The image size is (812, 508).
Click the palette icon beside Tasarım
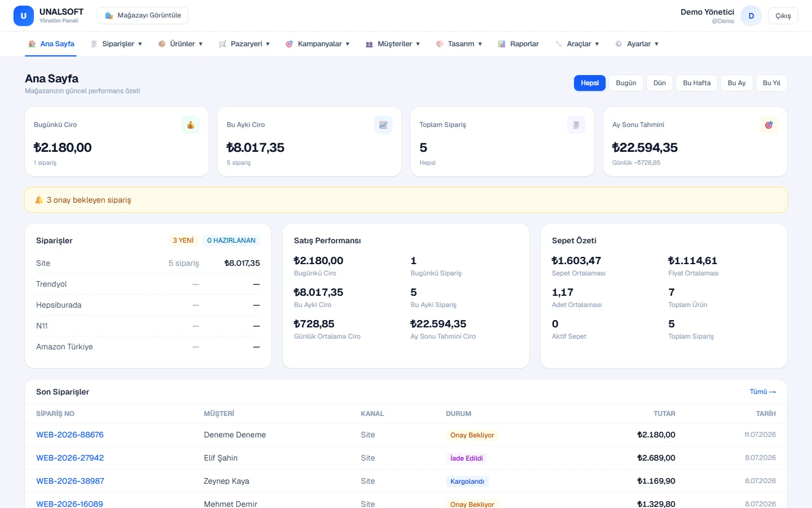pyautogui.click(x=440, y=44)
